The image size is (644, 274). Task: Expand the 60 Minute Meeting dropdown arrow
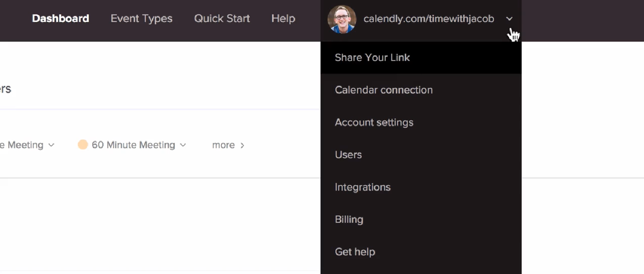[183, 145]
